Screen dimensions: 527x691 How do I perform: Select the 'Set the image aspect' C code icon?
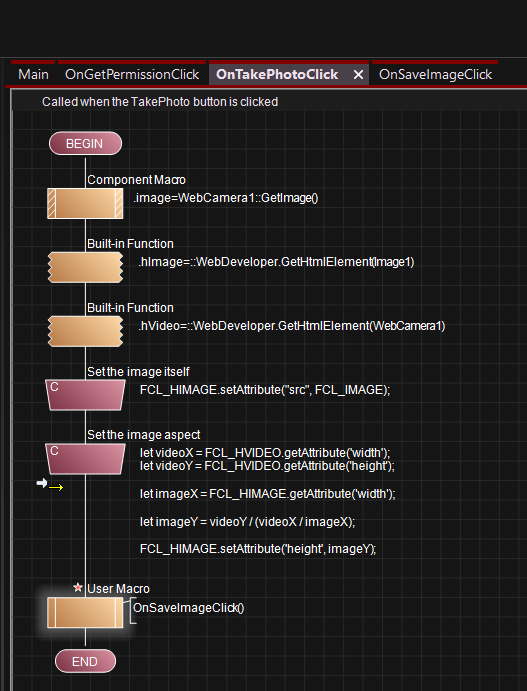click(85, 459)
